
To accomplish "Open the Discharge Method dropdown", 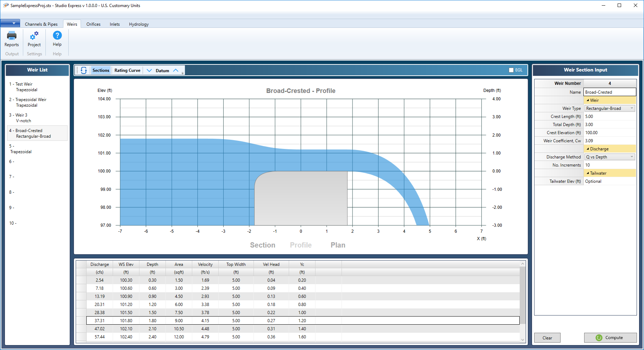I will (632, 157).
